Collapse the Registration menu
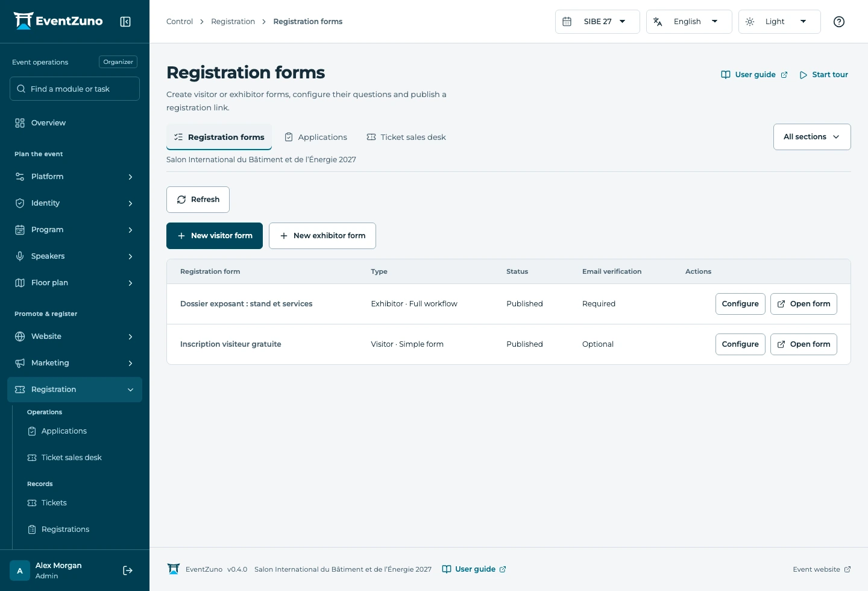 tap(75, 390)
